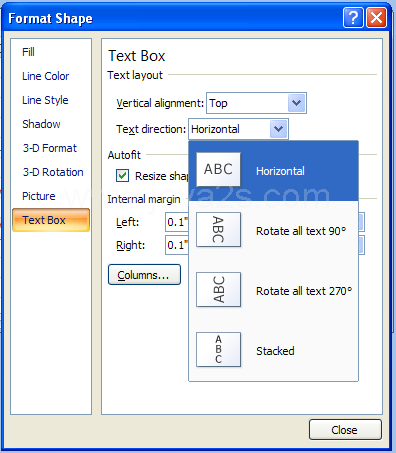This screenshot has width=396, height=453.
Task: Switch to the Line Color category
Action: (x=45, y=76)
